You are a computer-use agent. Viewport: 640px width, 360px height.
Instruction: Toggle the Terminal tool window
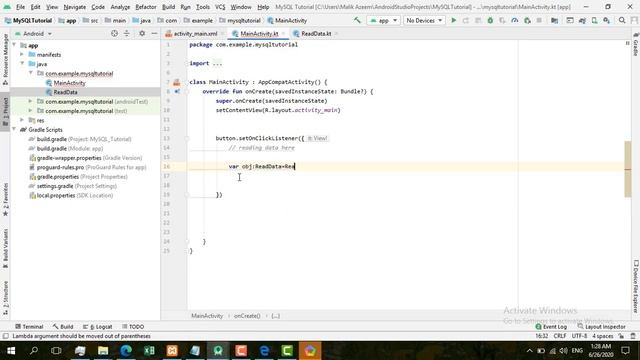pos(29,327)
